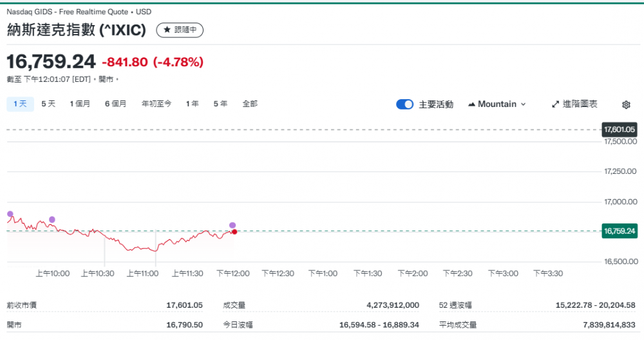Click the star 跟隨中 follow button

180,30
